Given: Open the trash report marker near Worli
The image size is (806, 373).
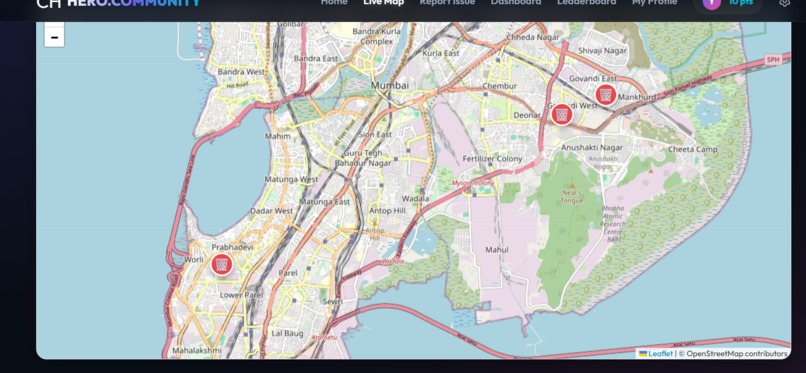Looking at the screenshot, I should [222, 265].
